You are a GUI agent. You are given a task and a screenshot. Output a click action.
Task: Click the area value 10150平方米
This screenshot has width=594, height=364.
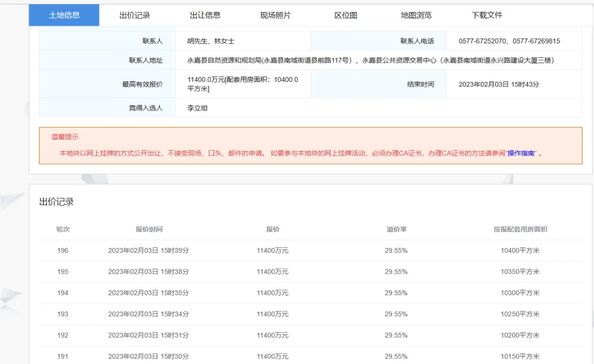tap(520, 356)
